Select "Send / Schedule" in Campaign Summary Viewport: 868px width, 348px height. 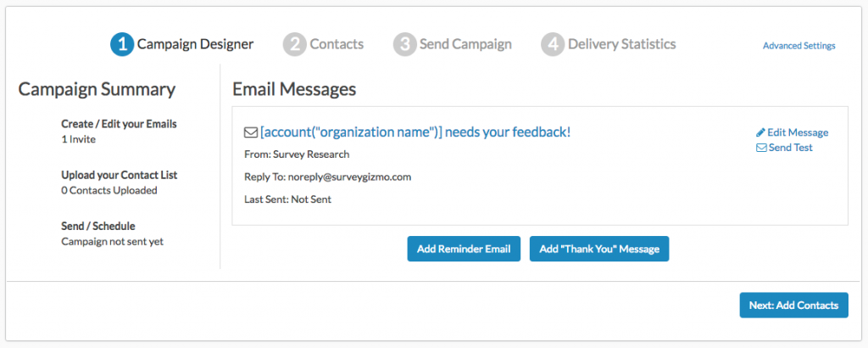[x=97, y=226]
